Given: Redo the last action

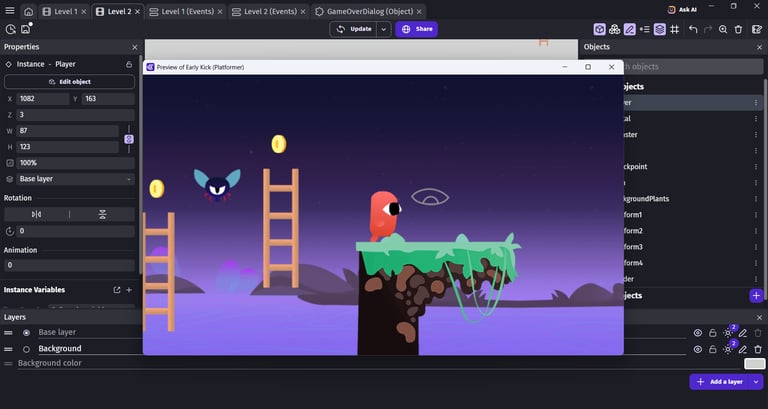Looking at the screenshot, I should [x=708, y=29].
